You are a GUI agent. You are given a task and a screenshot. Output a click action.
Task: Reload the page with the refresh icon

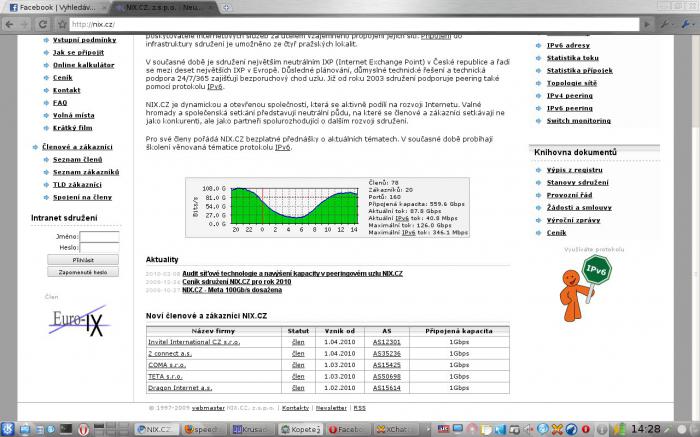[x=43, y=24]
